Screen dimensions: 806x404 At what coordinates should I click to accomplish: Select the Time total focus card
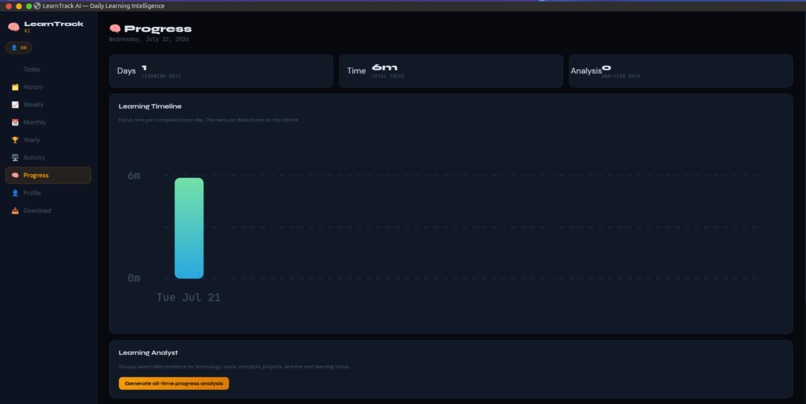point(451,71)
